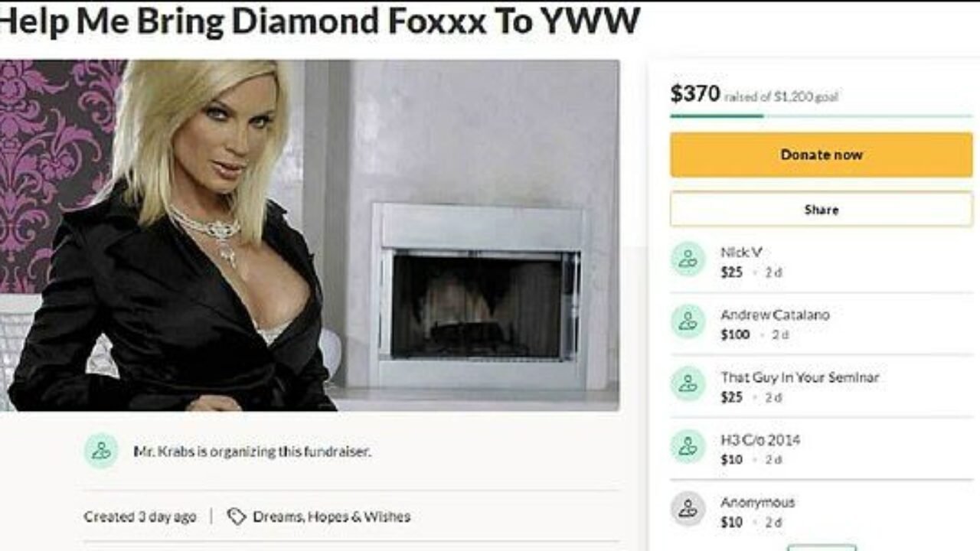Image resolution: width=980 pixels, height=551 pixels.
Task: Click the H3 C/o 2014 donor name
Action: [x=759, y=440]
